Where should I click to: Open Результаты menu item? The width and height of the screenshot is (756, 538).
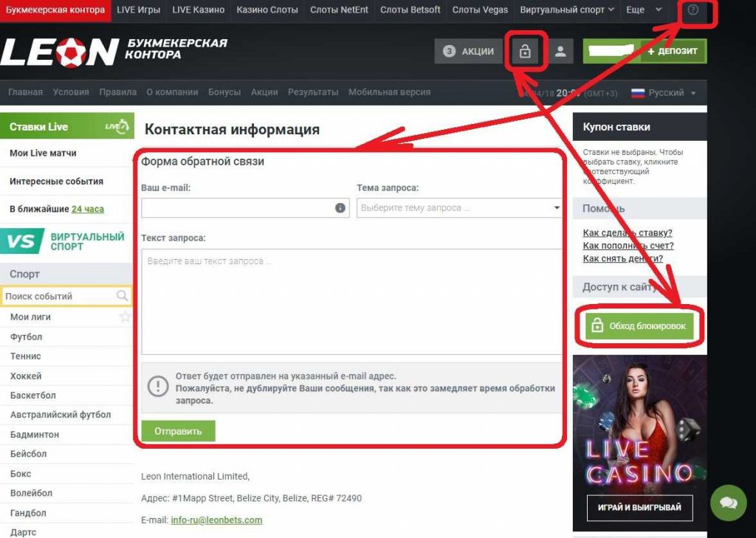pos(313,92)
